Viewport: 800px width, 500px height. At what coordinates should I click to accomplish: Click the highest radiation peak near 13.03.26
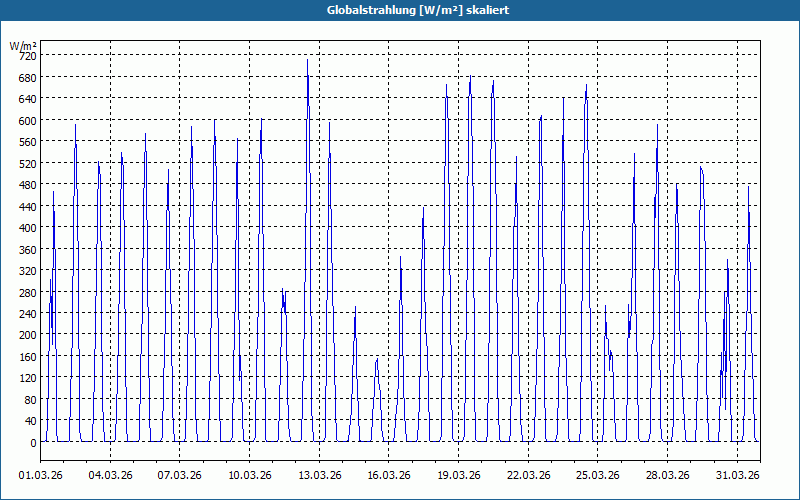pyautogui.click(x=307, y=60)
